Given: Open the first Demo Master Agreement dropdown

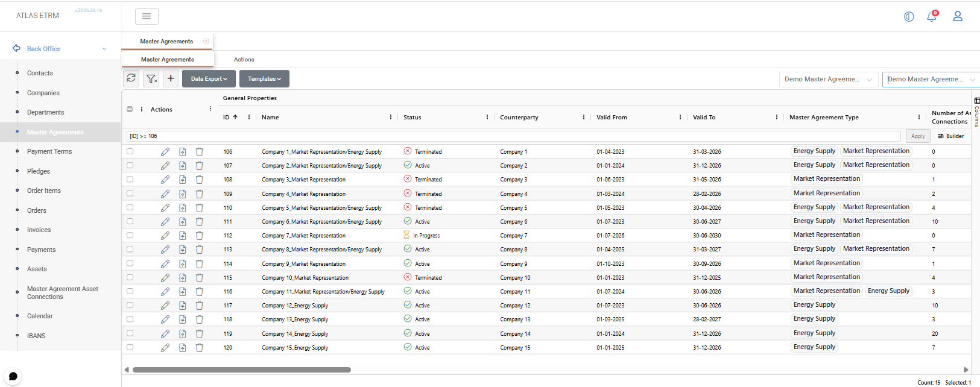Looking at the screenshot, I should pyautogui.click(x=829, y=79).
